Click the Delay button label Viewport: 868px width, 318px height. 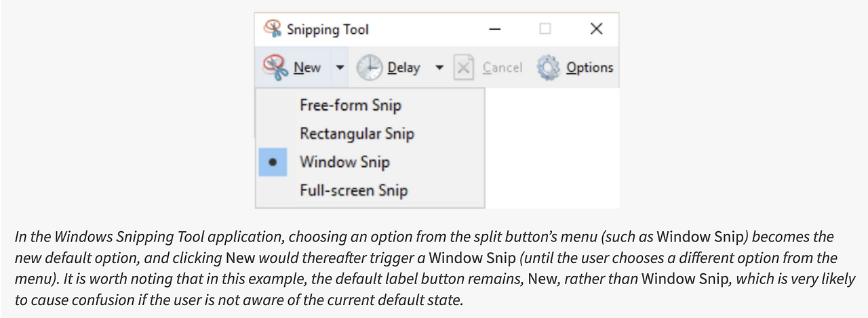pos(403,67)
